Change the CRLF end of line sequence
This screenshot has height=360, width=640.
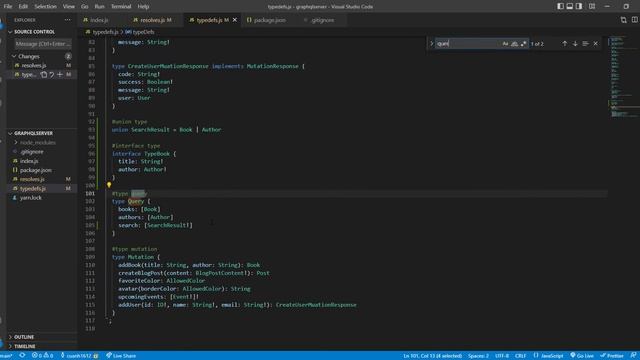click(x=520, y=356)
